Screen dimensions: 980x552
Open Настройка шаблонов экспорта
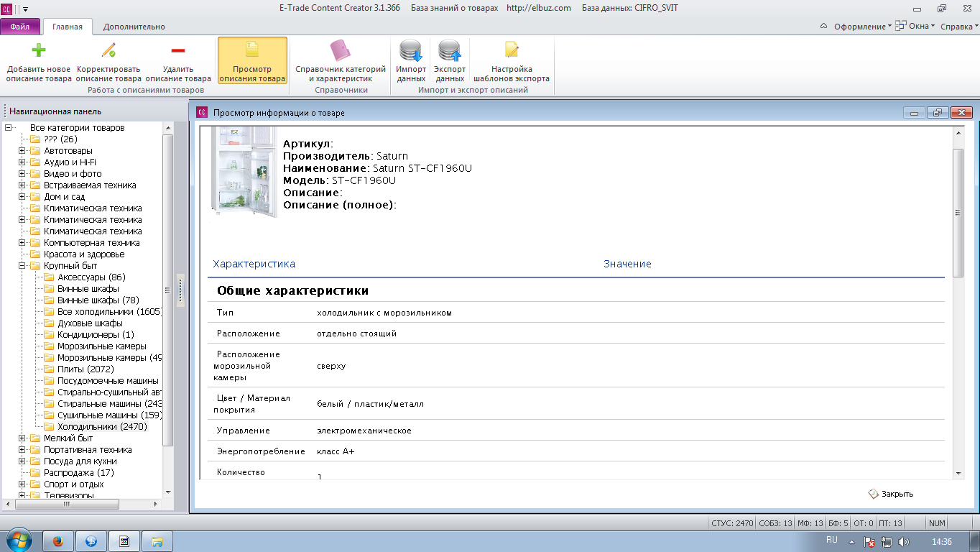click(512, 61)
